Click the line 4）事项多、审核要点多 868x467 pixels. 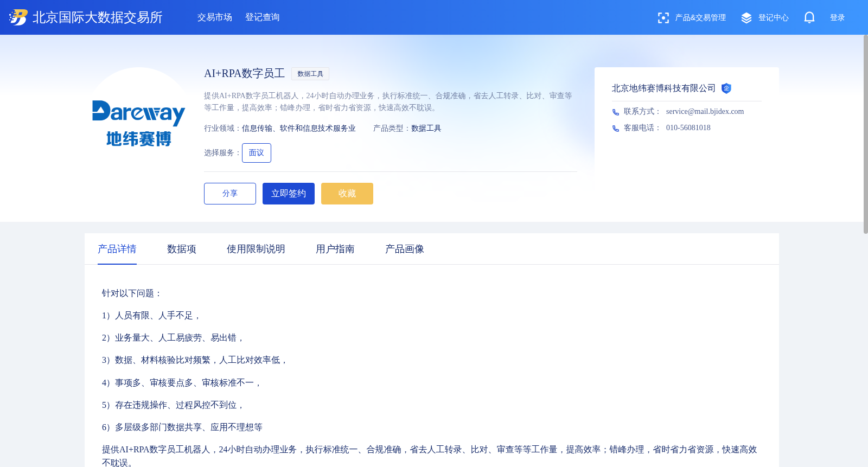coord(182,383)
